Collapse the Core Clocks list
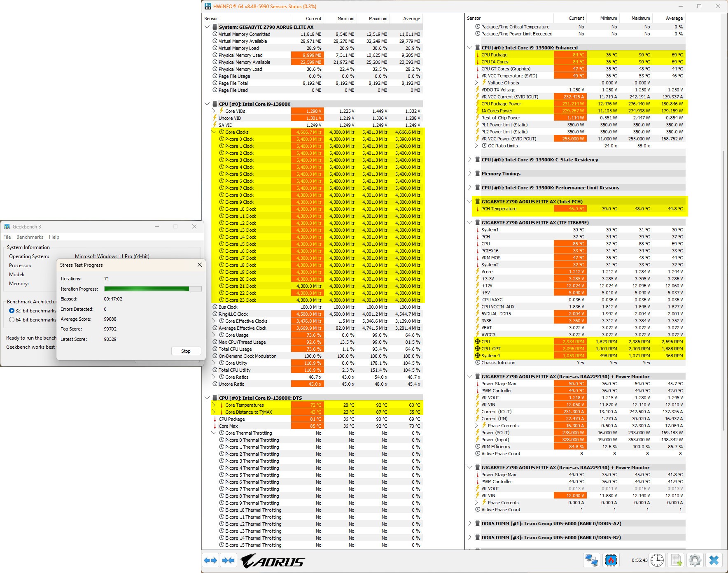728x573 pixels. pyautogui.click(x=214, y=132)
